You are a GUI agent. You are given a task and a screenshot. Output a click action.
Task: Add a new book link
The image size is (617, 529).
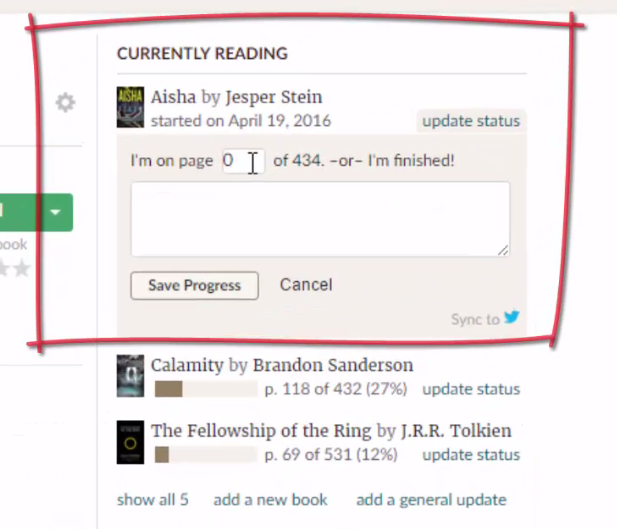pyautogui.click(x=270, y=500)
